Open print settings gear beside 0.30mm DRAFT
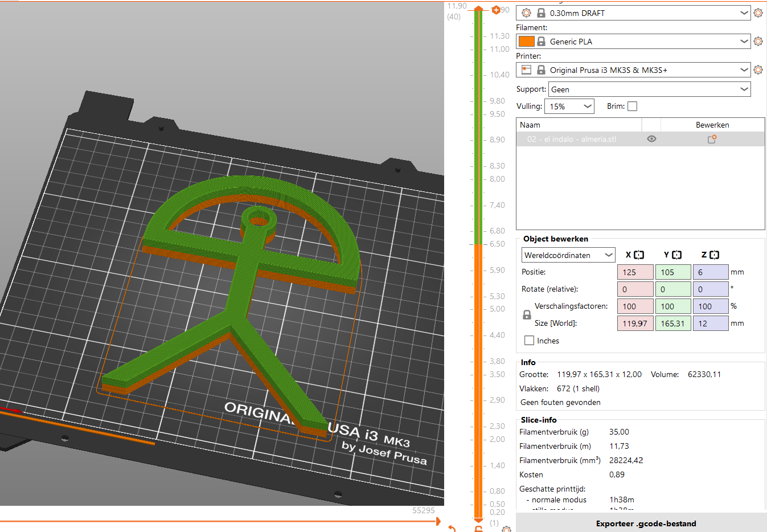The width and height of the screenshot is (767, 532). tap(758, 13)
